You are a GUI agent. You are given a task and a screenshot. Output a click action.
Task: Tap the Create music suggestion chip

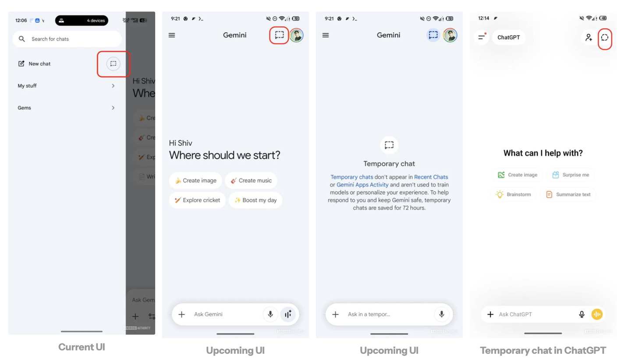pyautogui.click(x=251, y=180)
